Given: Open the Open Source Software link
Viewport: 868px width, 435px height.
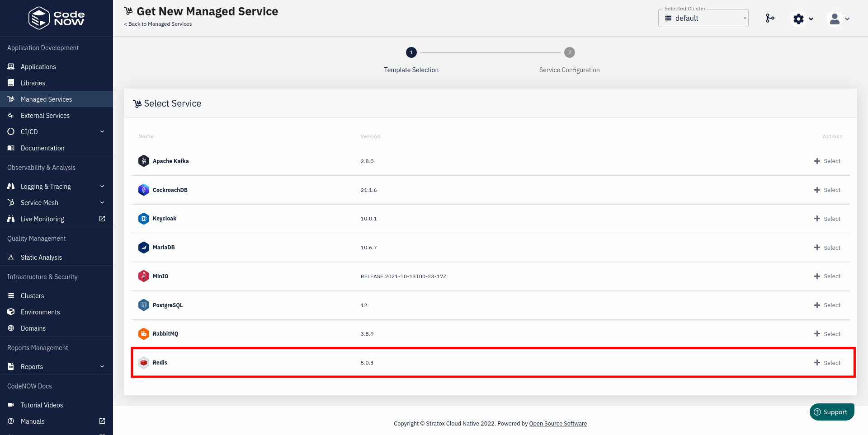Looking at the screenshot, I should 558,423.
